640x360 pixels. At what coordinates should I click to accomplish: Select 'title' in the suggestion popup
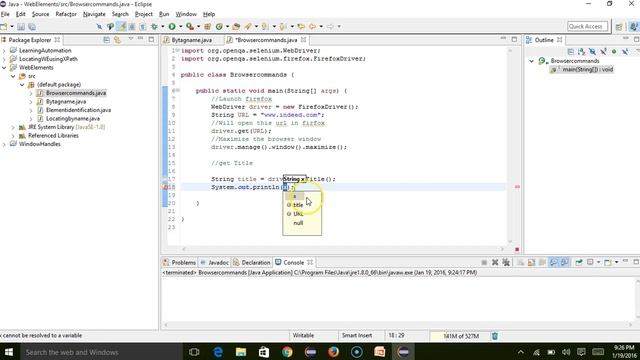[x=298, y=205]
